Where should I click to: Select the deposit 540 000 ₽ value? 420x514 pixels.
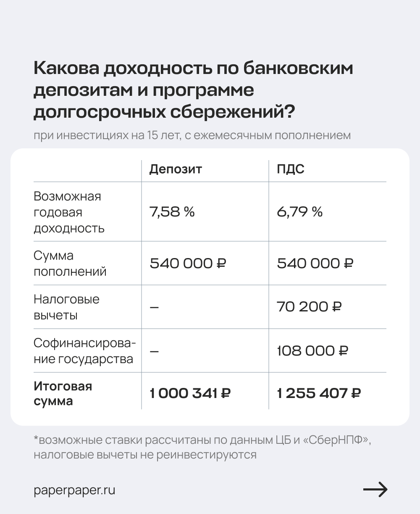coord(188,264)
